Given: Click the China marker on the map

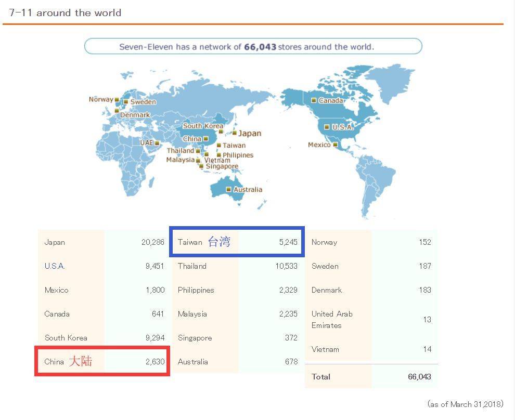Looking at the screenshot, I should tap(205, 139).
